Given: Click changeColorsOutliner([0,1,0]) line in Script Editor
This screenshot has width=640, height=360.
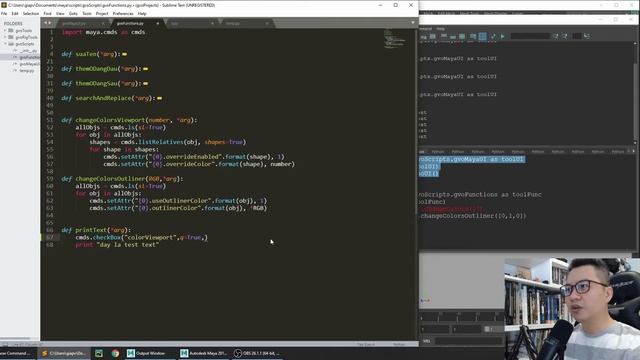Looking at the screenshot, I should point(473,216).
